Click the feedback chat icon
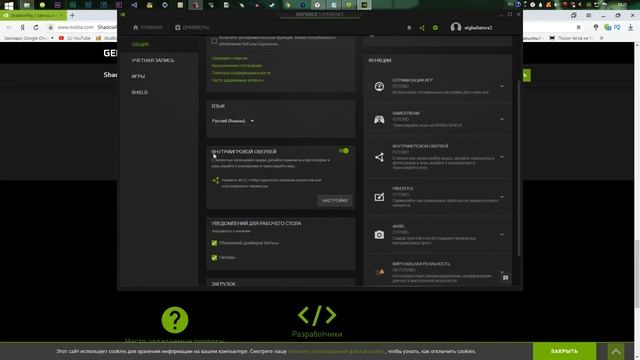 [505, 278]
